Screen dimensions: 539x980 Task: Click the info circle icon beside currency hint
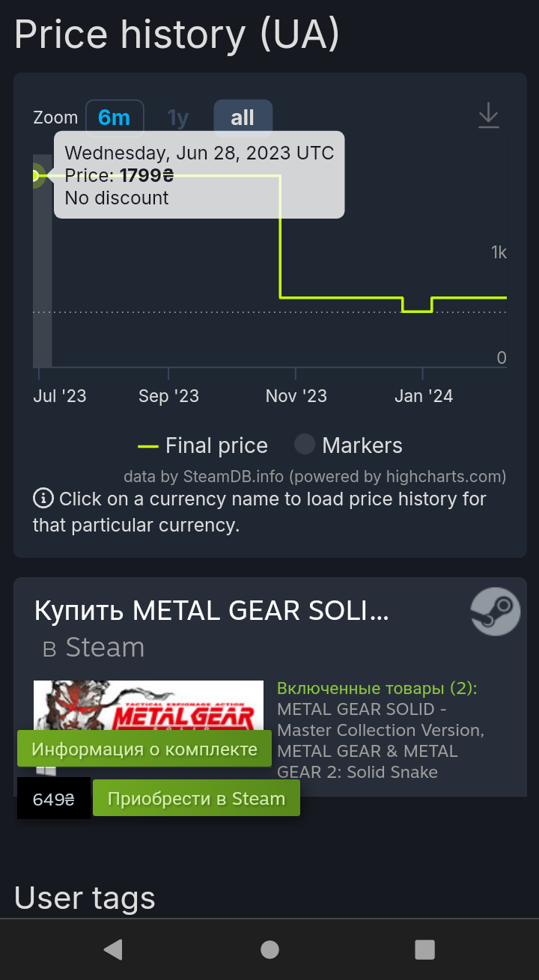point(43,498)
